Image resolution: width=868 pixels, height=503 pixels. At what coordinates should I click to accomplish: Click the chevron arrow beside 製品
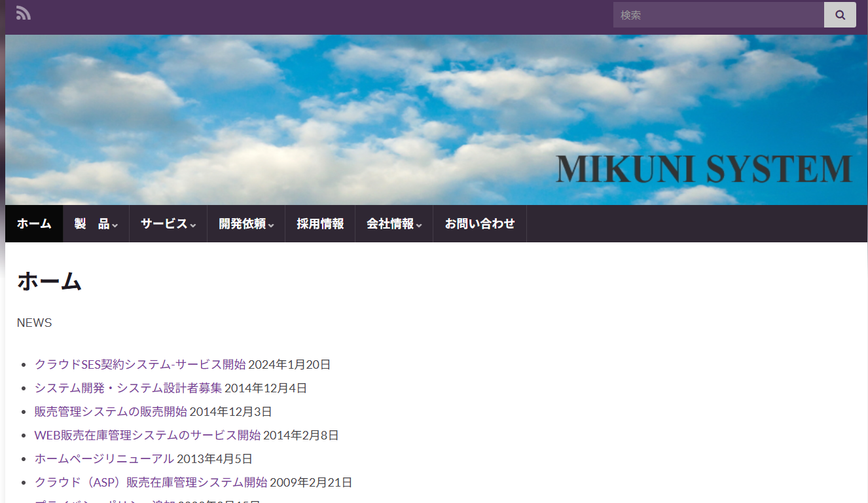pos(115,226)
